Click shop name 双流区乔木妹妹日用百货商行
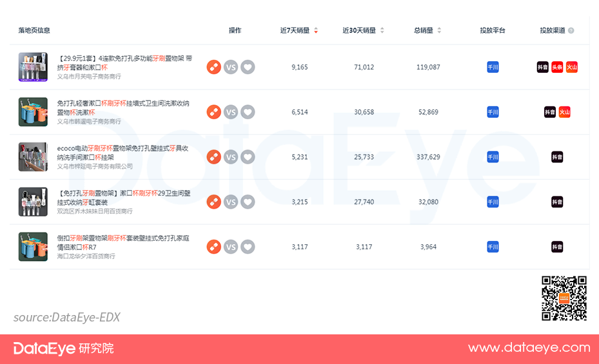This screenshot has width=599, height=364. 95,211
